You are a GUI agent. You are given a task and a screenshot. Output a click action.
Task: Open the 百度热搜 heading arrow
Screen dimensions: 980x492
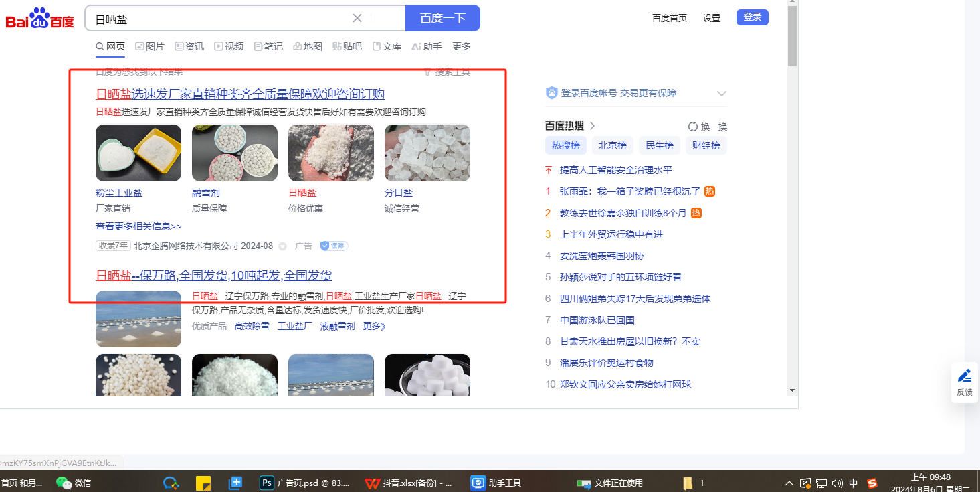[x=592, y=126]
